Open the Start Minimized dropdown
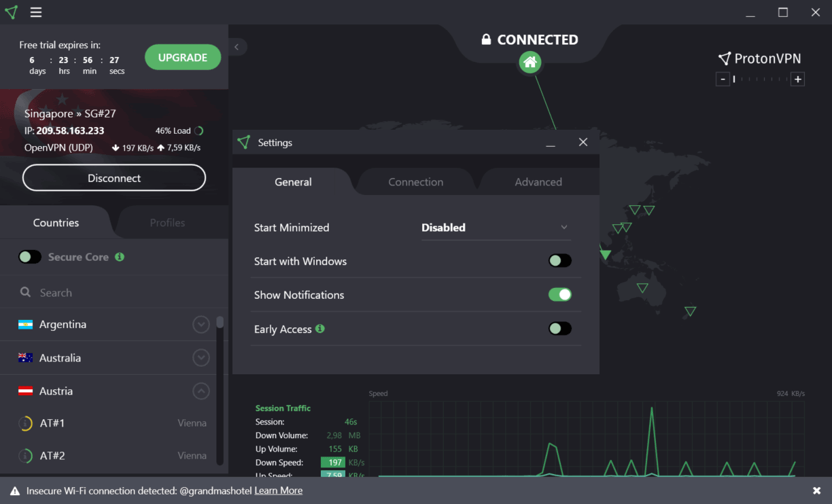Image resolution: width=832 pixels, height=504 pixels. 496,228
